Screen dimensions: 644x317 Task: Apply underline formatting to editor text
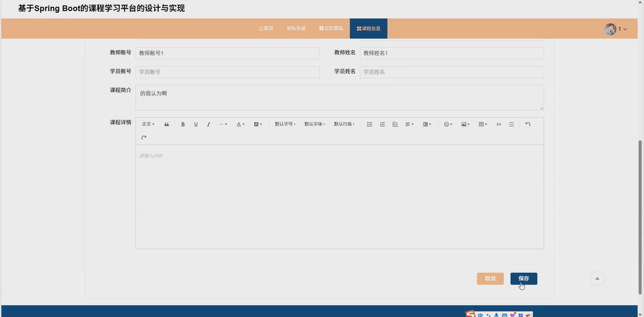click(x=196, y=124)
